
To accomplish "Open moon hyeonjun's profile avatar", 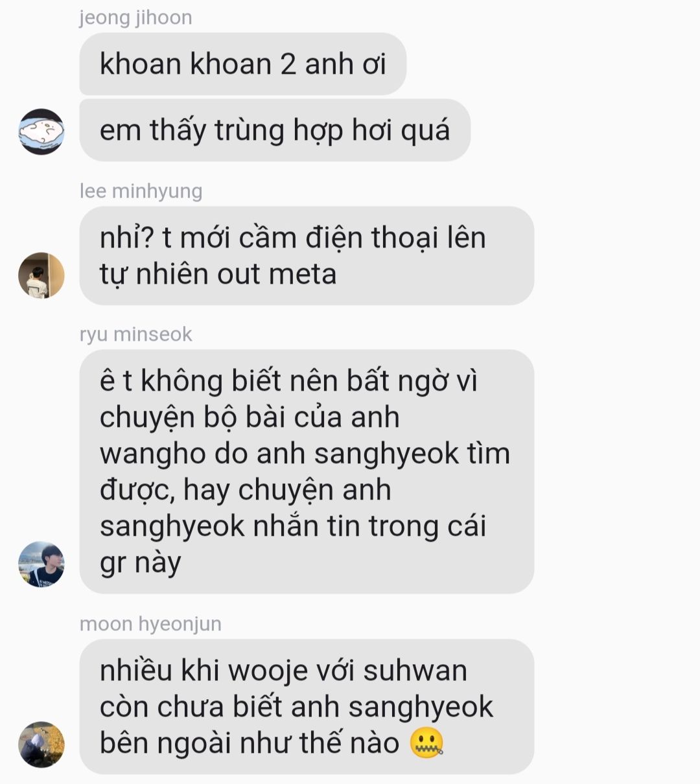I will point(41,744).
